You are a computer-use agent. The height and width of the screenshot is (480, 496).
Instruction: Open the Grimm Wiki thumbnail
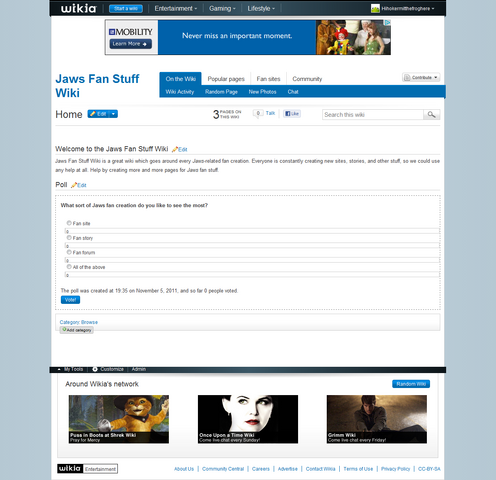[x=377, y=419]
